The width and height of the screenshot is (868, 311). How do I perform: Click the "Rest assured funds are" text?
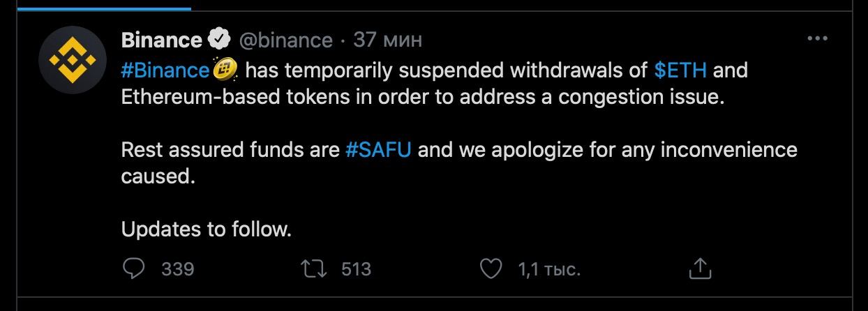pos(230,150)
